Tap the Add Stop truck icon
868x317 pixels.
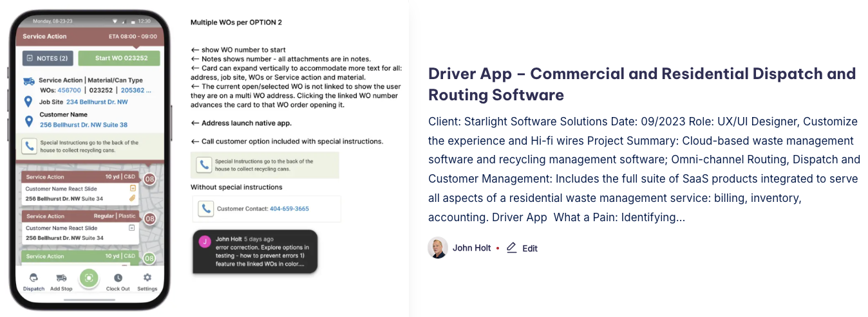coord(61,278)
